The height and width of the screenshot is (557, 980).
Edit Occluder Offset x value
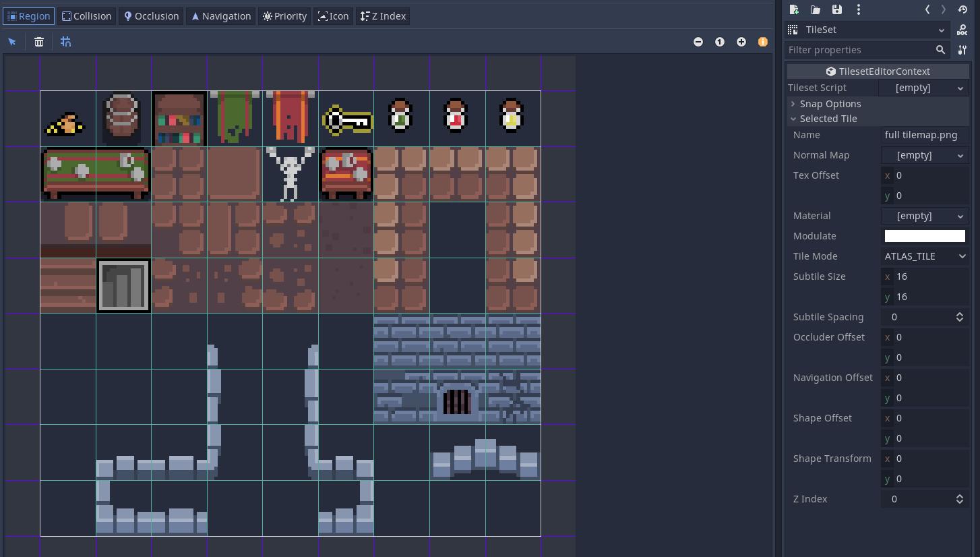(925, 337)
